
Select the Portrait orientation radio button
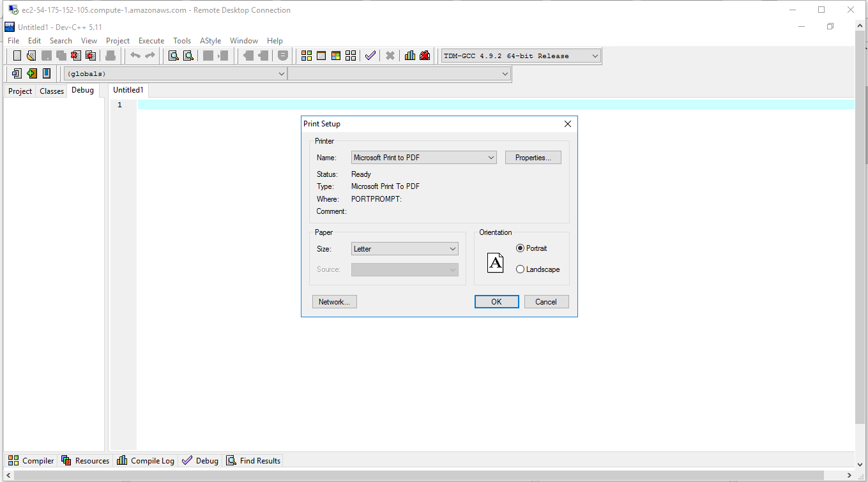(520, 248)
